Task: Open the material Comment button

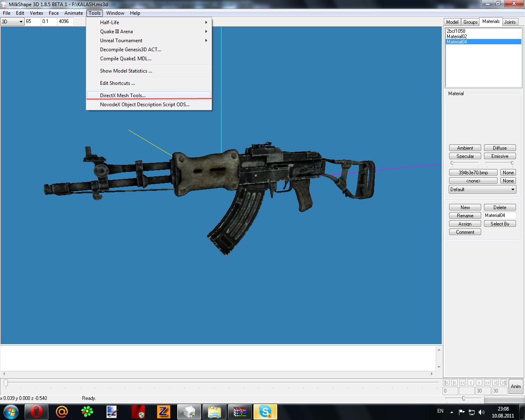Action: [x=465, y=232]
